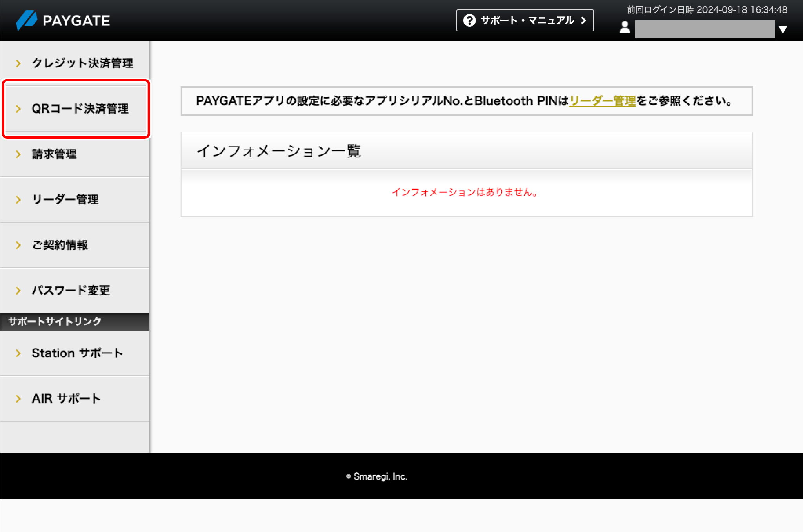
Task: Select クレジット決済管理 from the sidebar menu
Action: point(82,63)
